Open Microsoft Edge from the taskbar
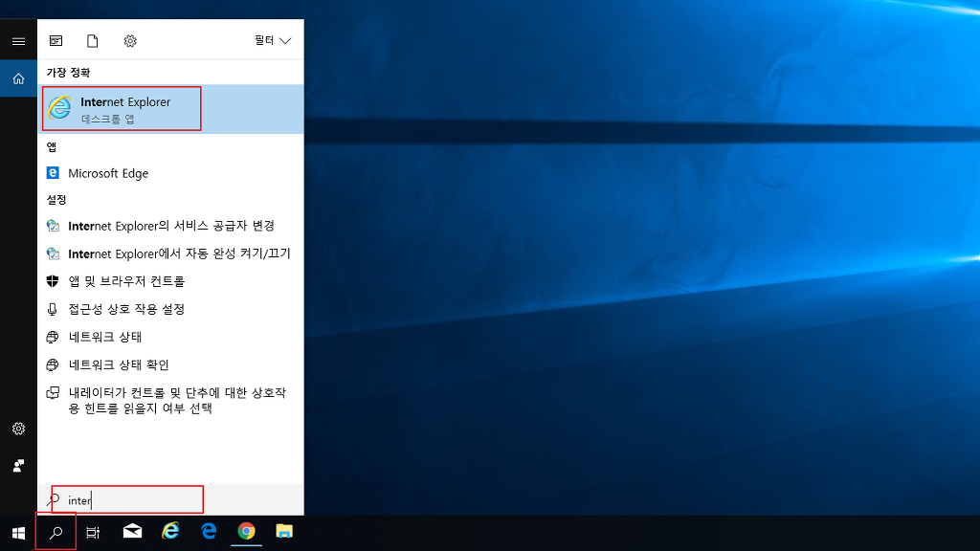Viewport: 980px width, 551px height. [x=209, y=532]
